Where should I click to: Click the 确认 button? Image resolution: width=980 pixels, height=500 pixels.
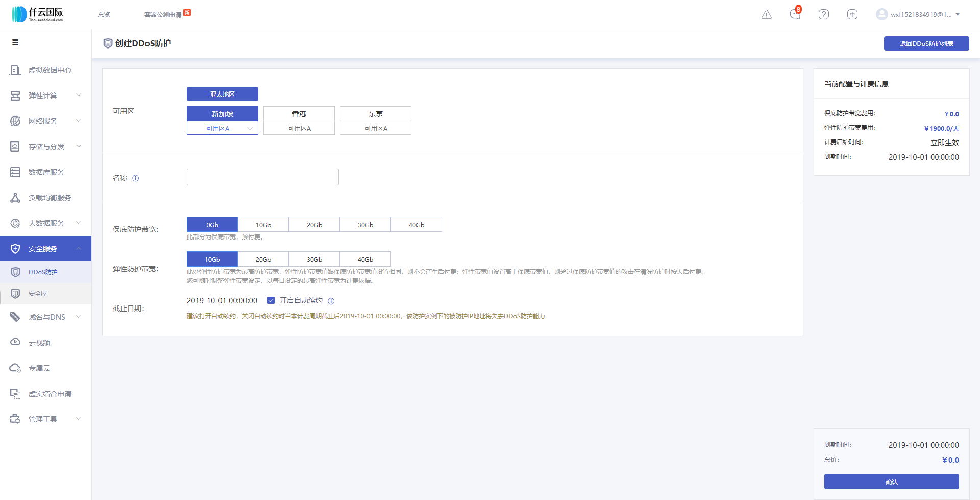pyautogui.click(x=891, y=482)
